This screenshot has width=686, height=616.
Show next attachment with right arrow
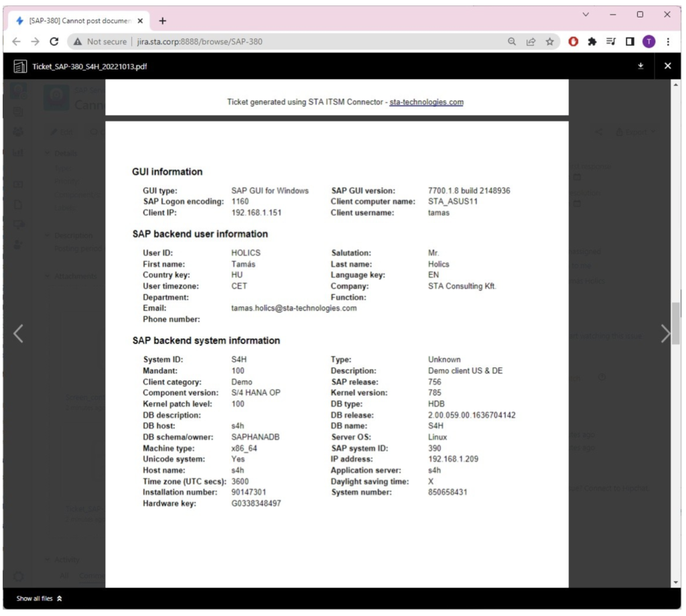point(665,334)
